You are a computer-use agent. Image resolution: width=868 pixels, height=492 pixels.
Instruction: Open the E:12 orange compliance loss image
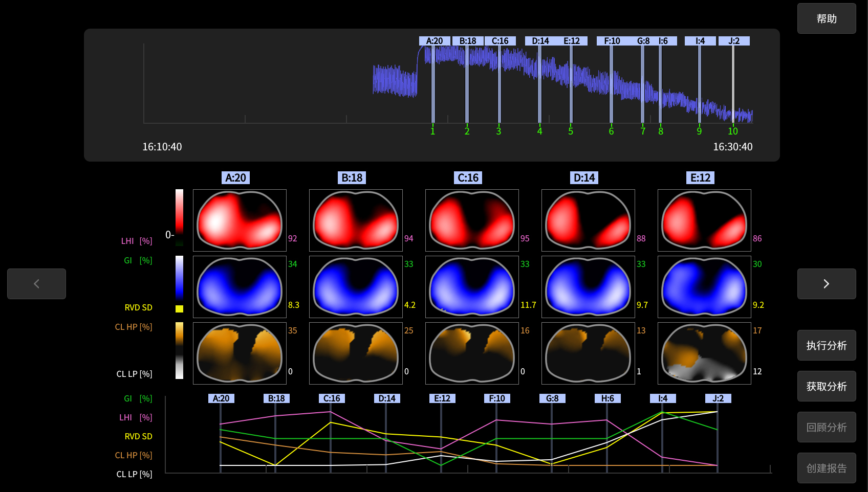[x=704, y=353]
